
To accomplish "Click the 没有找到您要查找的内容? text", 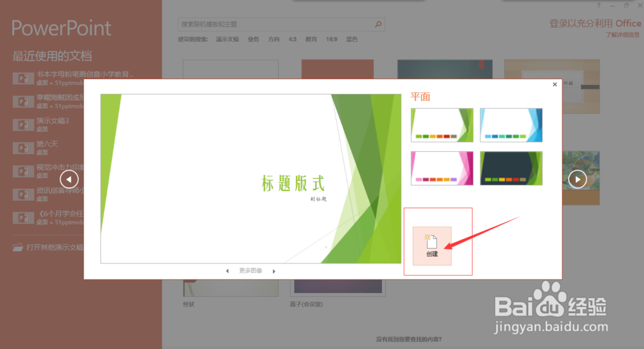I will tap(409, 339).
